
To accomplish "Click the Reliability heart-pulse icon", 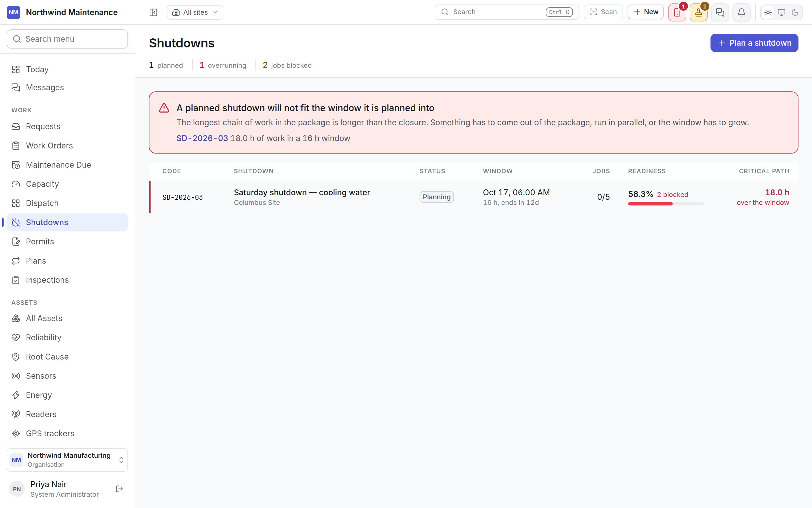I will (x=16, y=338).
